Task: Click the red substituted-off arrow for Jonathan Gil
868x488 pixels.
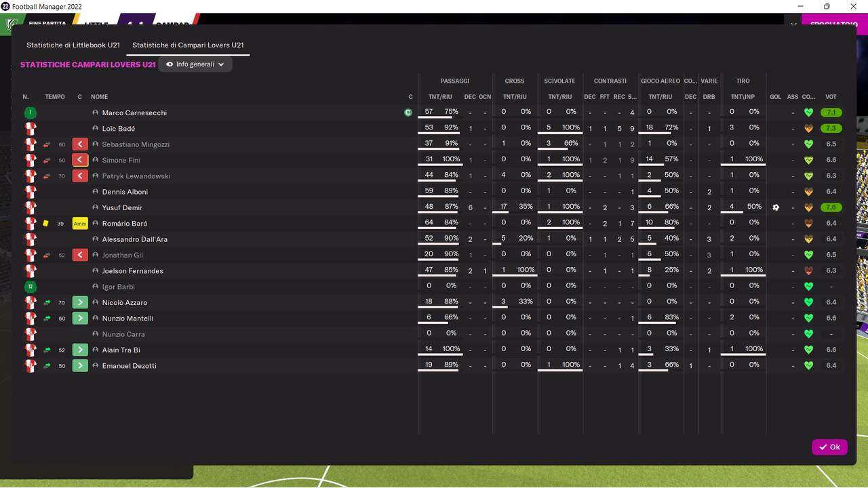Action: (x=80, y=255)
